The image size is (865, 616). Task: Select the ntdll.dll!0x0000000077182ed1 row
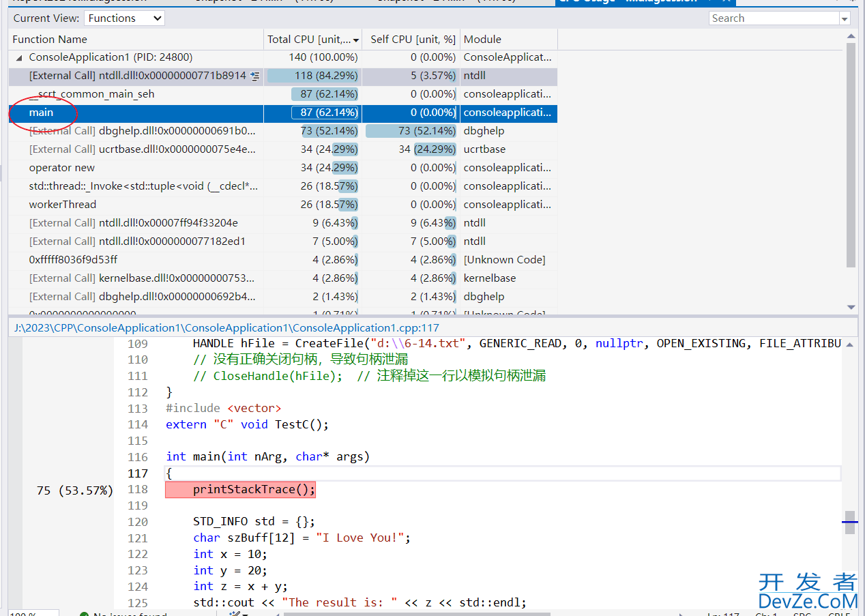tap(283, 241)
